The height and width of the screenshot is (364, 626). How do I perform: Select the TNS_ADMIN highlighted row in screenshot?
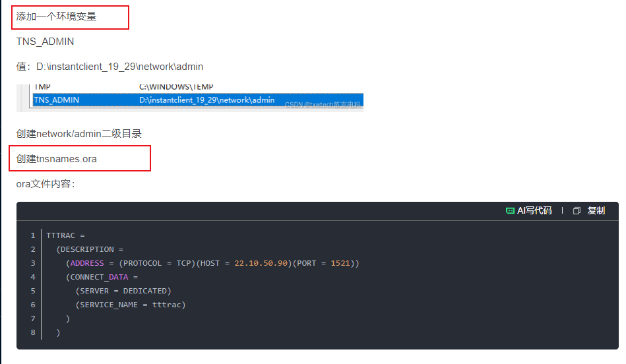click(x=198, y=100)
